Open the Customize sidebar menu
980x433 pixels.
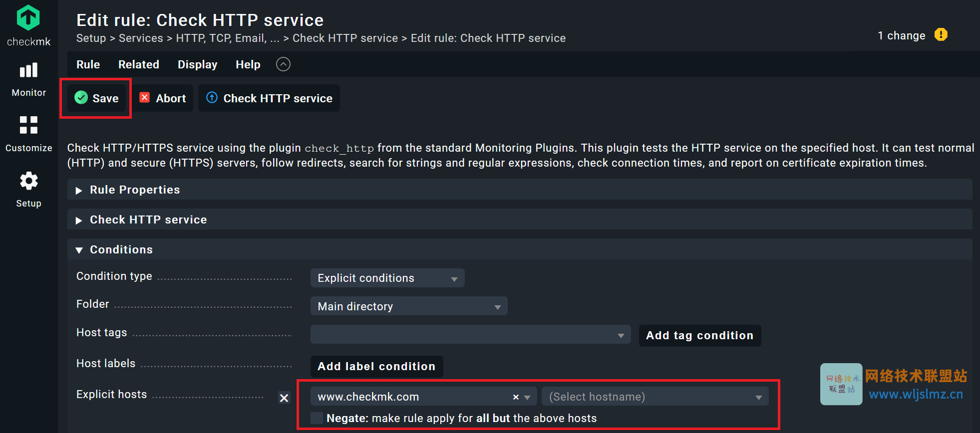point(28,134)
